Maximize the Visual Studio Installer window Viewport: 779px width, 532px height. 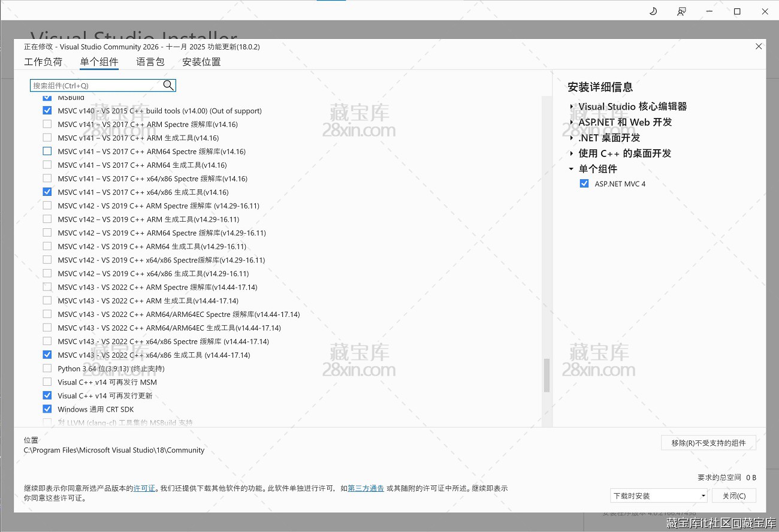[738, 11]
